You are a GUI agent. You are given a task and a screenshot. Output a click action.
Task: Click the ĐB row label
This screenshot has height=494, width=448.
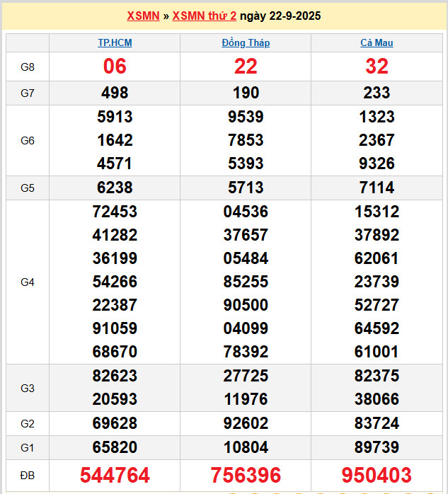(28, 475)
